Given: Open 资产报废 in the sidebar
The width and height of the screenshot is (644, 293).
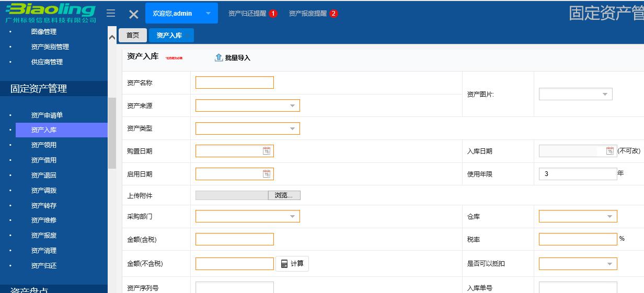Looking at the screenshot, I should click(44, 236).
